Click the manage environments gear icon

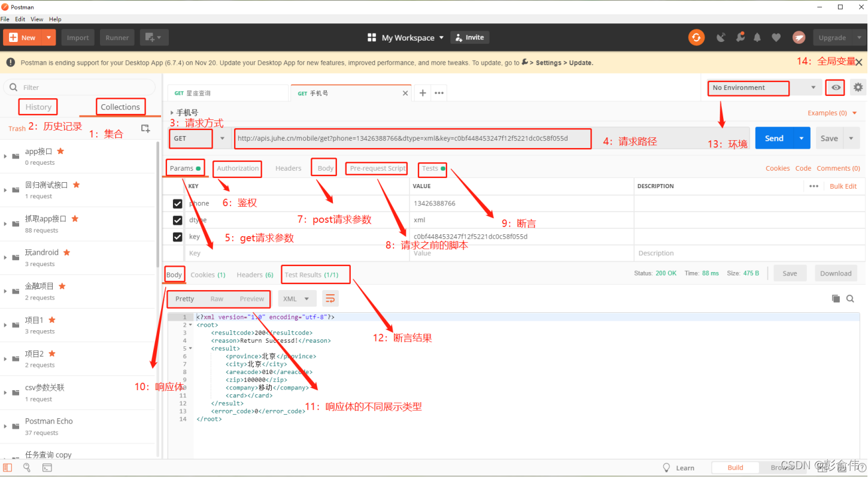click(858, 87)
